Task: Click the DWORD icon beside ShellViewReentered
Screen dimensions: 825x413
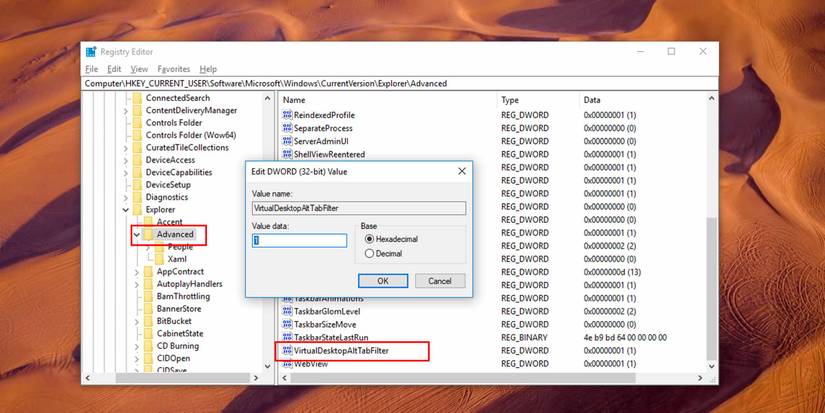Action: point(287,154)
